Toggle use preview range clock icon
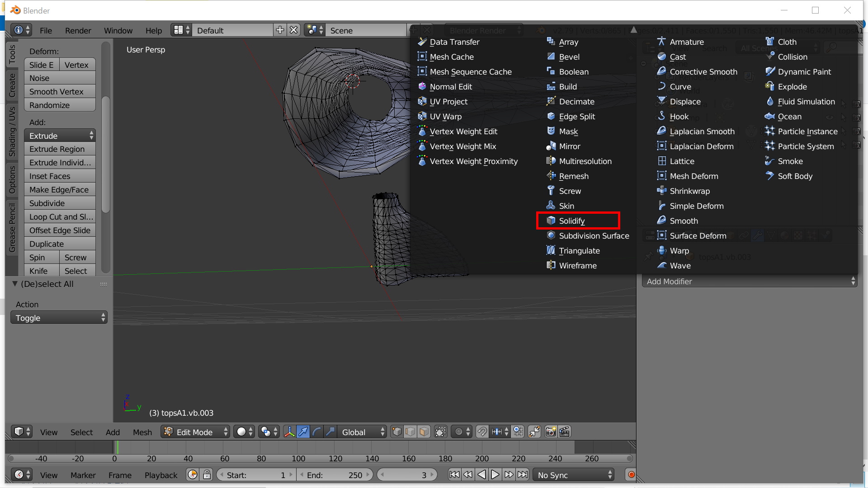This screenshot has height=488, width=868. tap(193, 475)
